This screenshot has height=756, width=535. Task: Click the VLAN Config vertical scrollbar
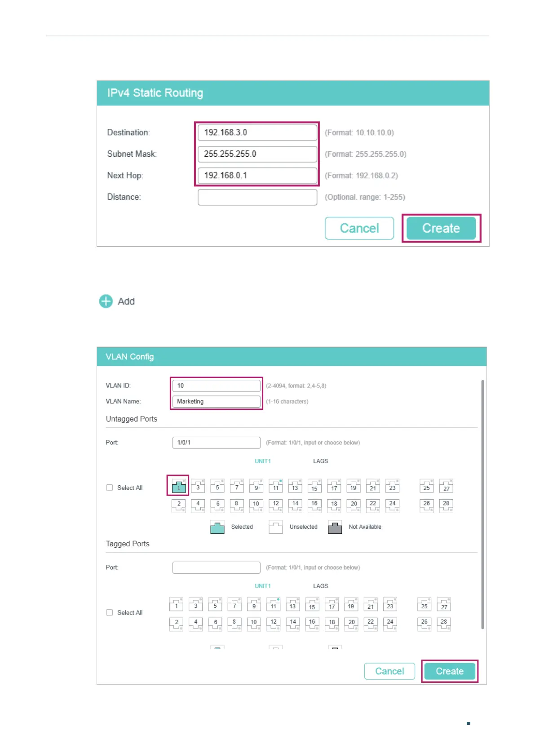(482, 503)
